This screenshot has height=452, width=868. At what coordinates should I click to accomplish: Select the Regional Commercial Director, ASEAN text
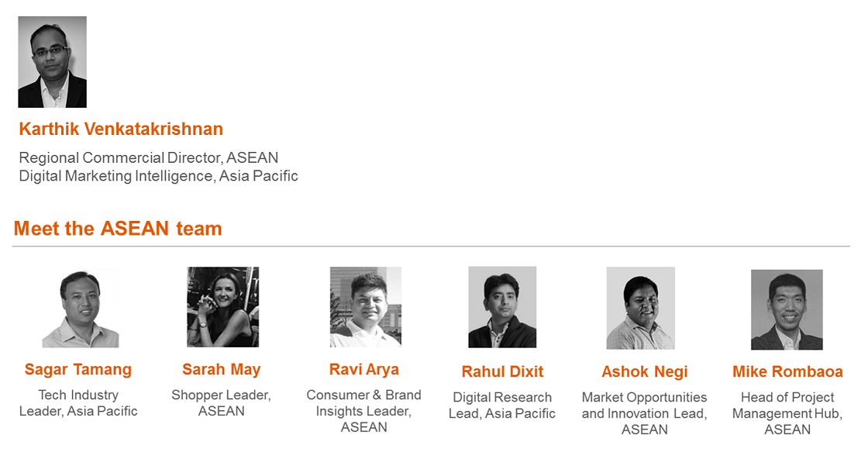click(x=148, y=158)
